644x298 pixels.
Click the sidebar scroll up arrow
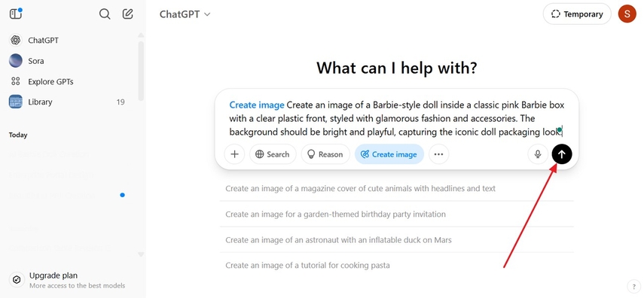coord(141,35)
